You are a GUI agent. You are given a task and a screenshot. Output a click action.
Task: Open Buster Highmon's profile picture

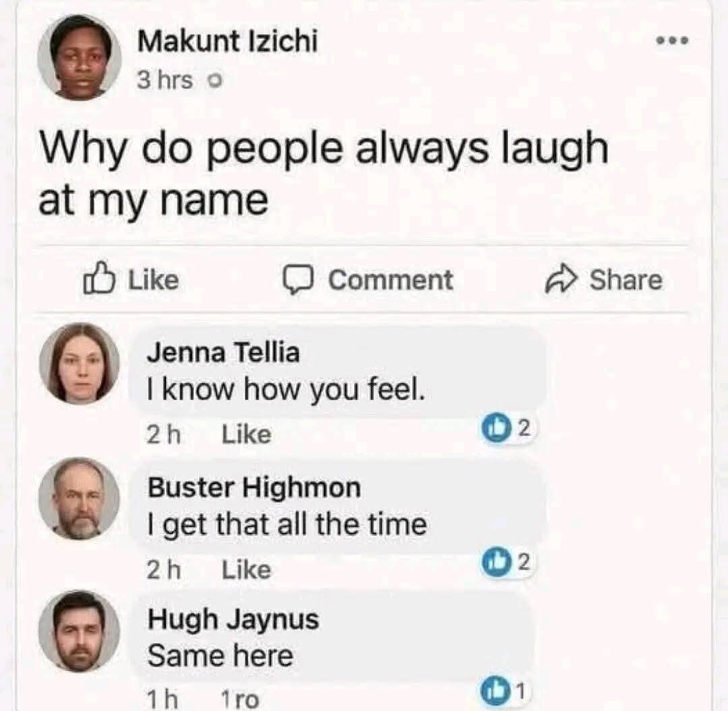(x=79, y=498)
